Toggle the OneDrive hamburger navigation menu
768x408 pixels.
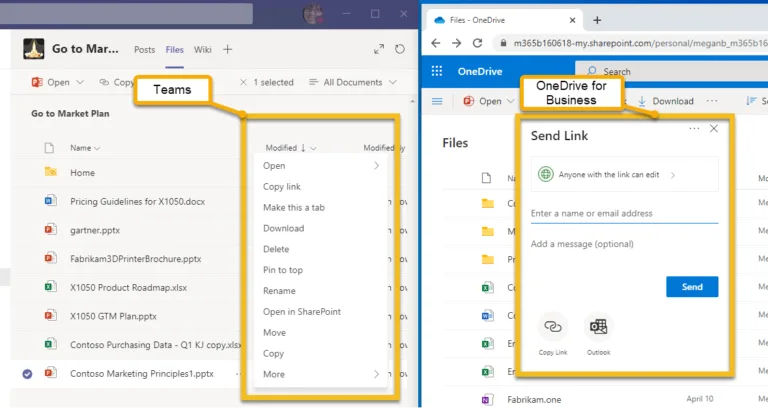437,101
